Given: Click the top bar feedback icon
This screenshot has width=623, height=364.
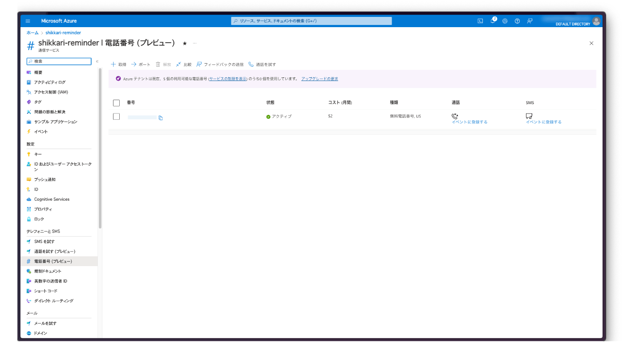Looking at the screenshot, I should coord(530,21).
